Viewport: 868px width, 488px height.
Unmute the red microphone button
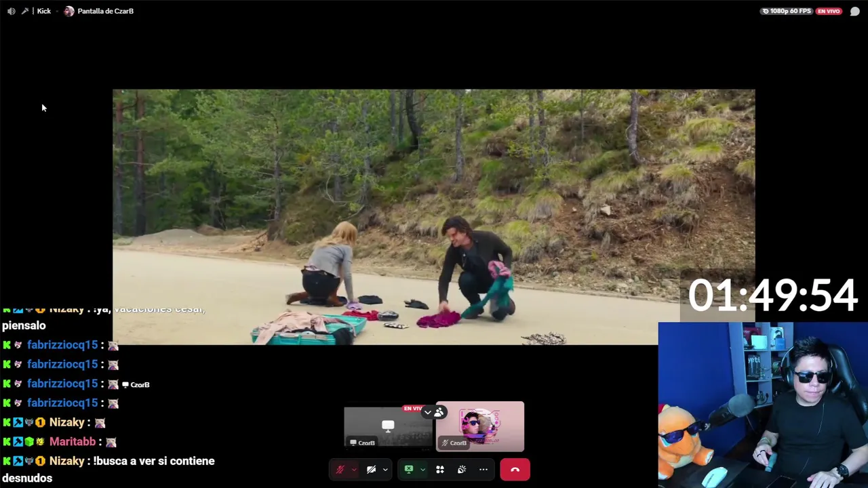pyautogui.click(x=340, y=470)
